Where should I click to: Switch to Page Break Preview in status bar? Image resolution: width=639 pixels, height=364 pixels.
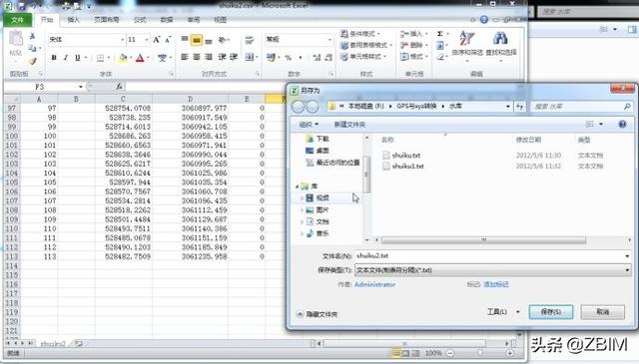[x=415, y=353]
